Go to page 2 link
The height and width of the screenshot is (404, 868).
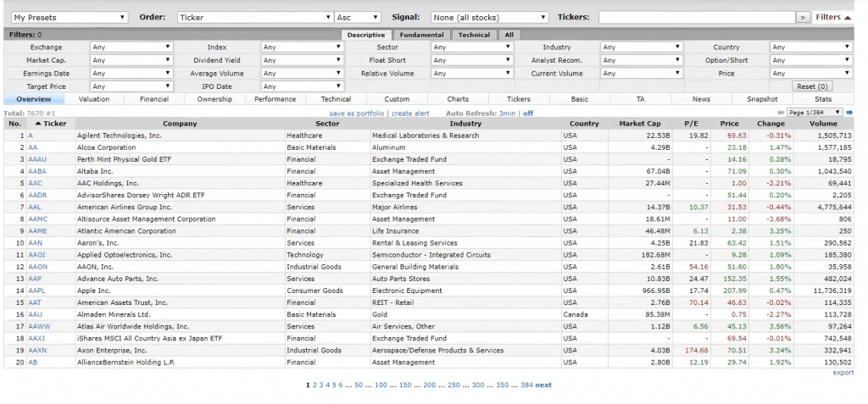tap(314, 385)
